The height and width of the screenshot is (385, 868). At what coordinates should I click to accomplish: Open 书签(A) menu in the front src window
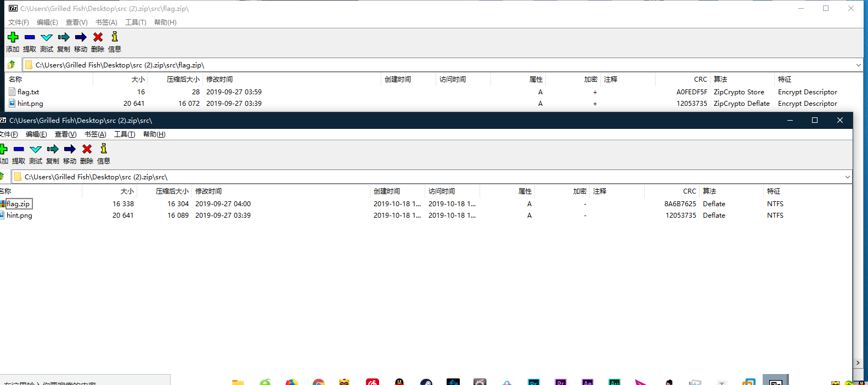pos(95,134)
